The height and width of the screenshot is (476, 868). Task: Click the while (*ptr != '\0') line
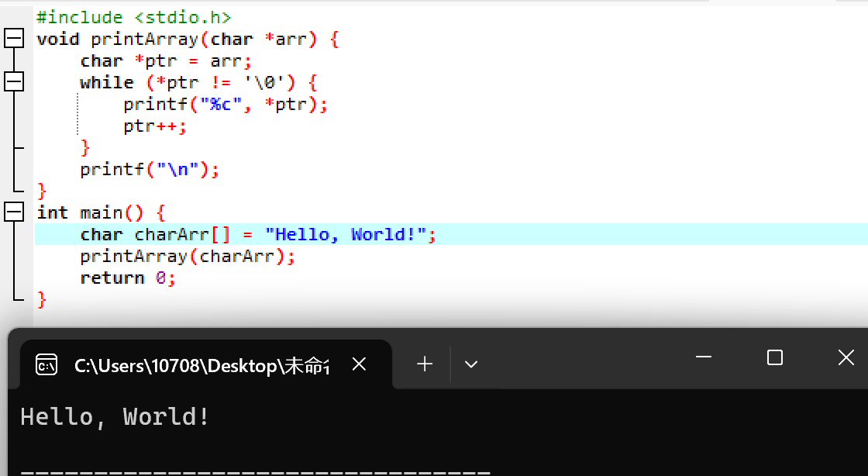click(198, 82)
